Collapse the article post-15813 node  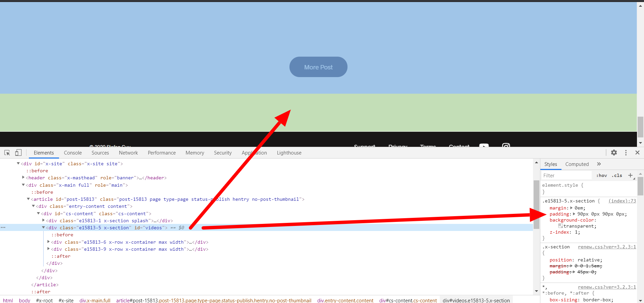[x=28, y=199]
